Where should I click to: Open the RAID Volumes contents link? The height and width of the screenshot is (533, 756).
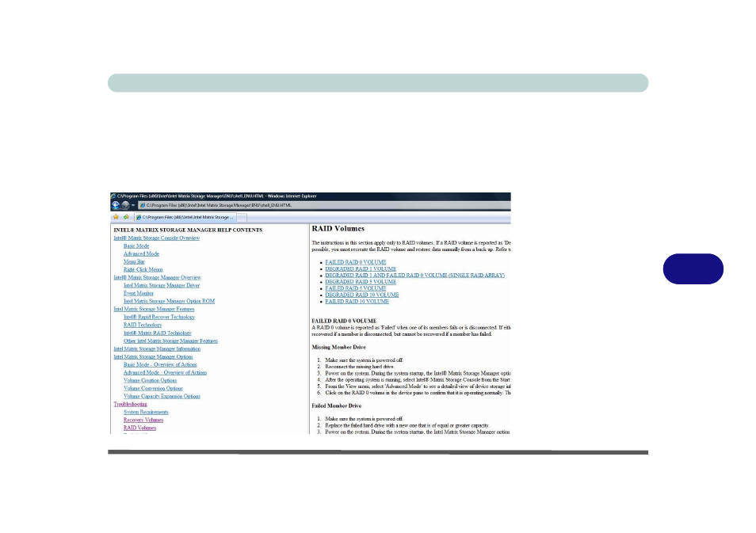point(139,428)
